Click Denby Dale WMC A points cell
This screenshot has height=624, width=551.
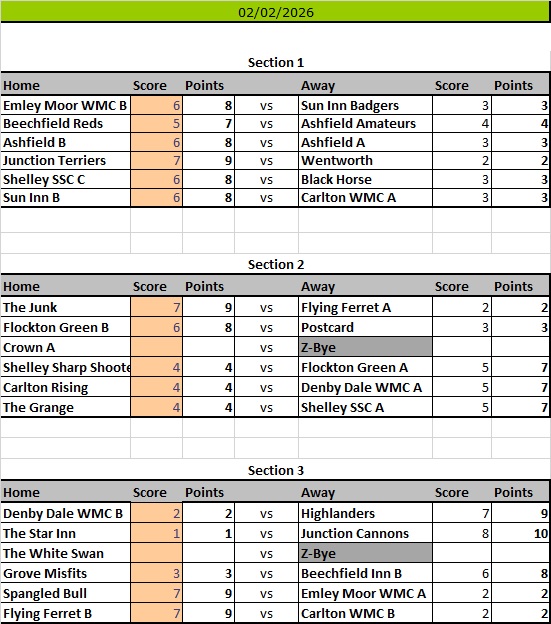tap(521, 387)
